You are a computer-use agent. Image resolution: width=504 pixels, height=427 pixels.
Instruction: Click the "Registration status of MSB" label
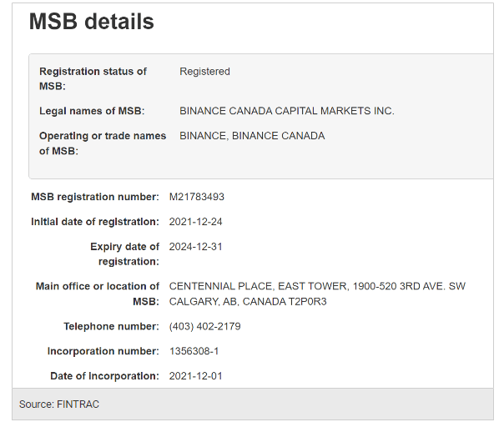point(93,78)
